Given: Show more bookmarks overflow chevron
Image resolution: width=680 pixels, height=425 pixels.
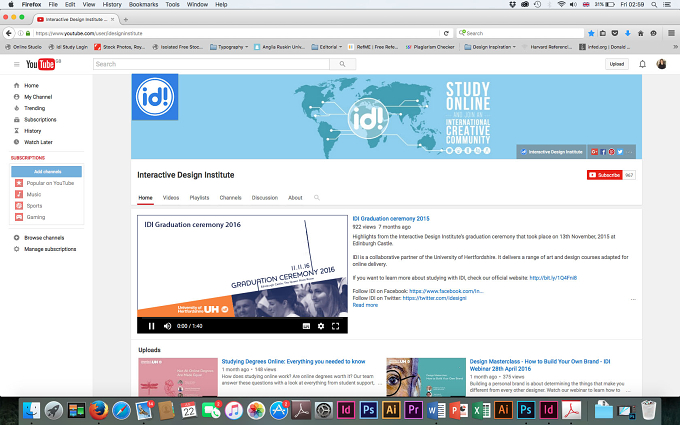Looking at the screenshot, I should click(x=675, y=47).
